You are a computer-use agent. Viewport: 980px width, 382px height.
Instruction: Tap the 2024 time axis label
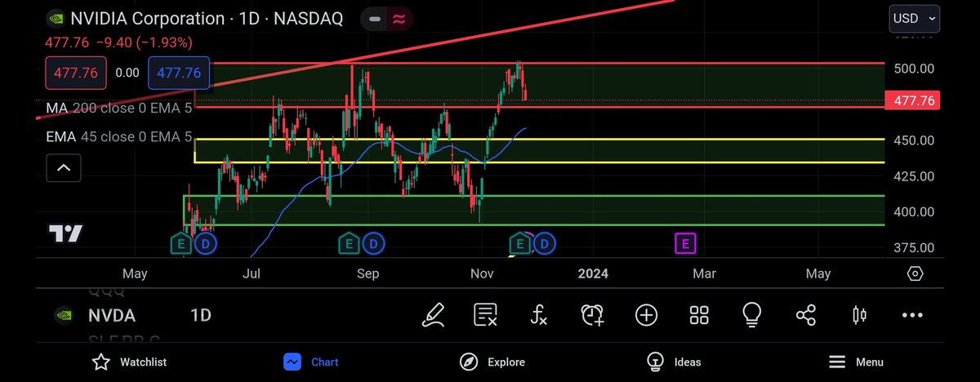coord(592,274)
